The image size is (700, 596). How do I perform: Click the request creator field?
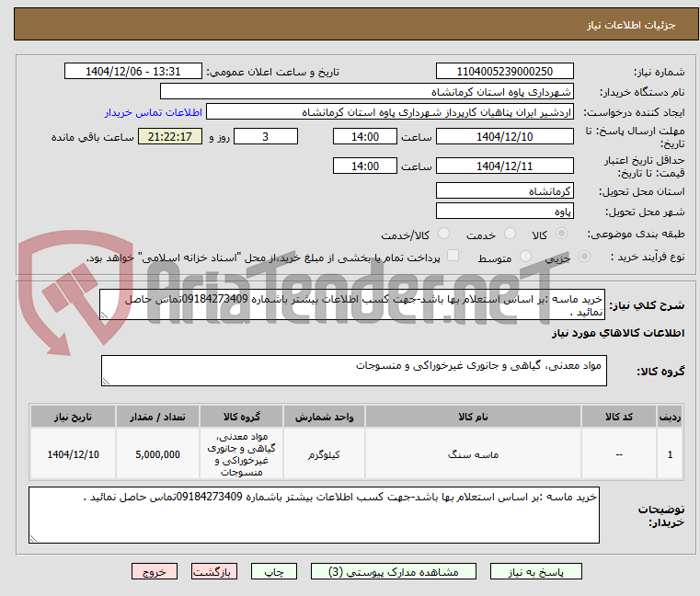pos(390,112)
